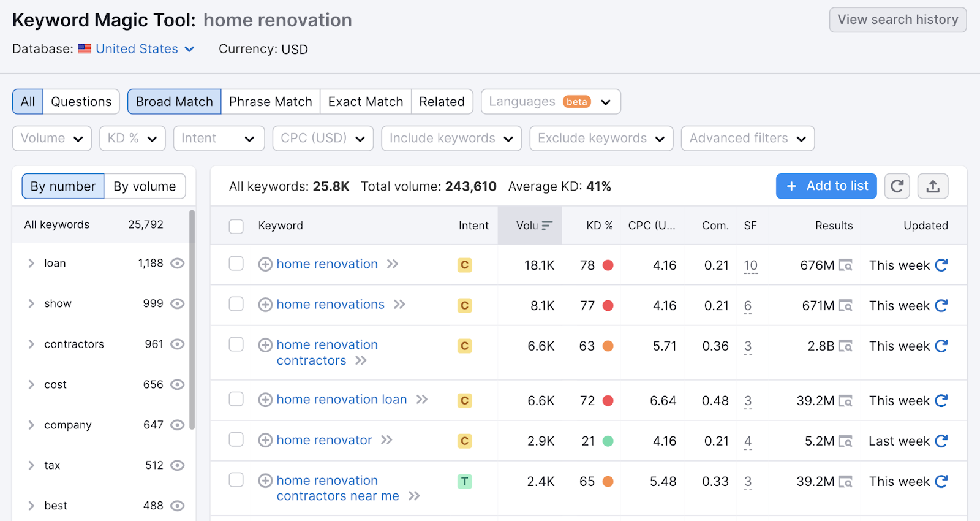Open the SERP results icon for 676M row
This screenshot has height=521, width=980.
coord(845,265)
